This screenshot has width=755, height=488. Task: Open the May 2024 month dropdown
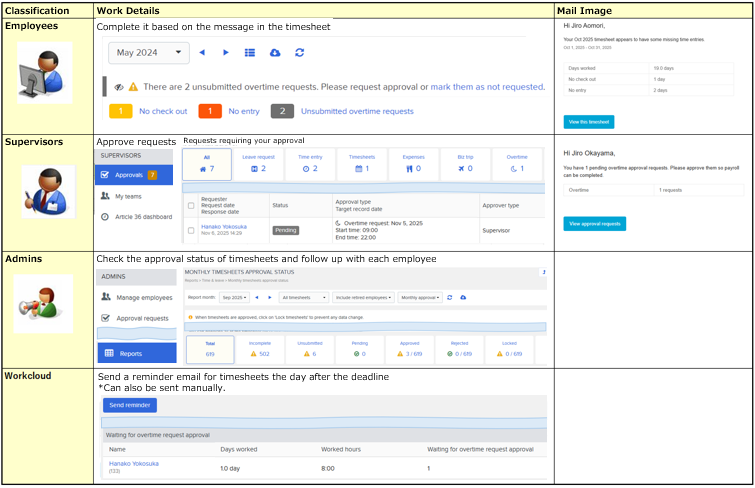coord(148,52)
